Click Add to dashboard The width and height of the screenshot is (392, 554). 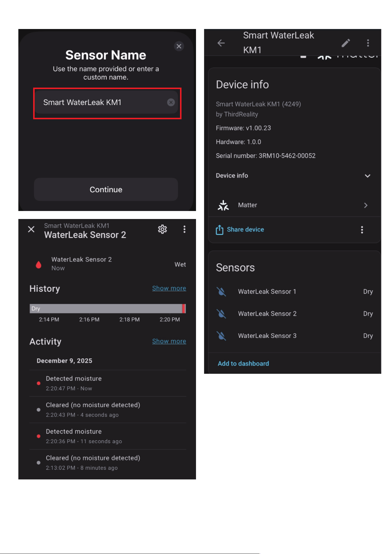[243, 363]
